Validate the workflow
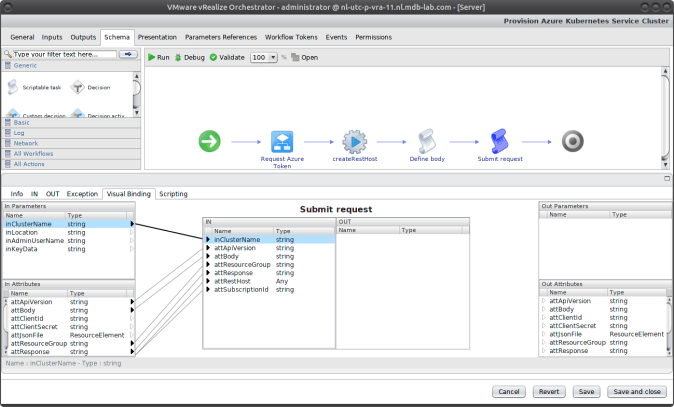 point(229,57)
